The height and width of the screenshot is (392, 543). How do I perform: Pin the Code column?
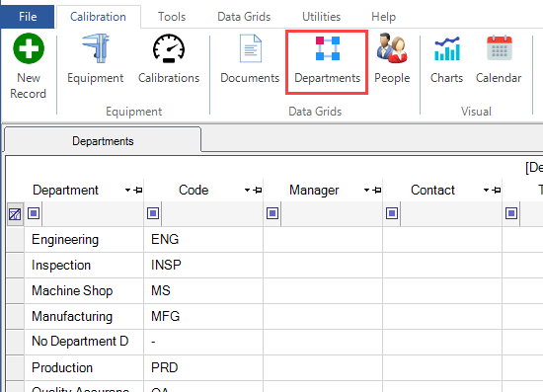pos(258,191)
